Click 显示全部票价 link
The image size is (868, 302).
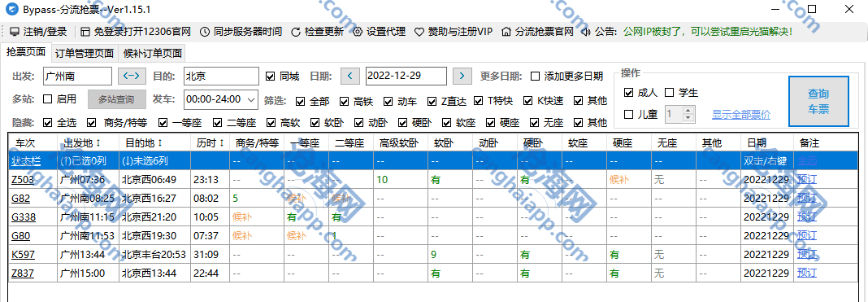pyautogui.click(x=740, y=115)
